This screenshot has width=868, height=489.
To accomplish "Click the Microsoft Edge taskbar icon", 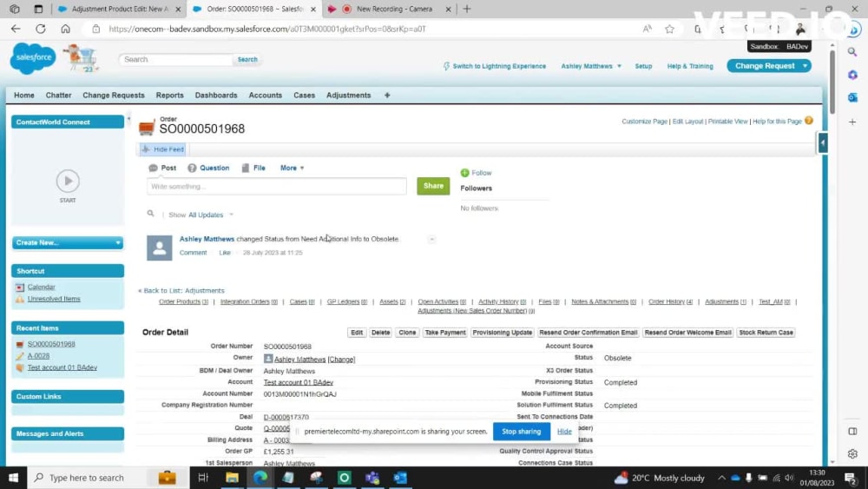I will (x=260, y=478).
